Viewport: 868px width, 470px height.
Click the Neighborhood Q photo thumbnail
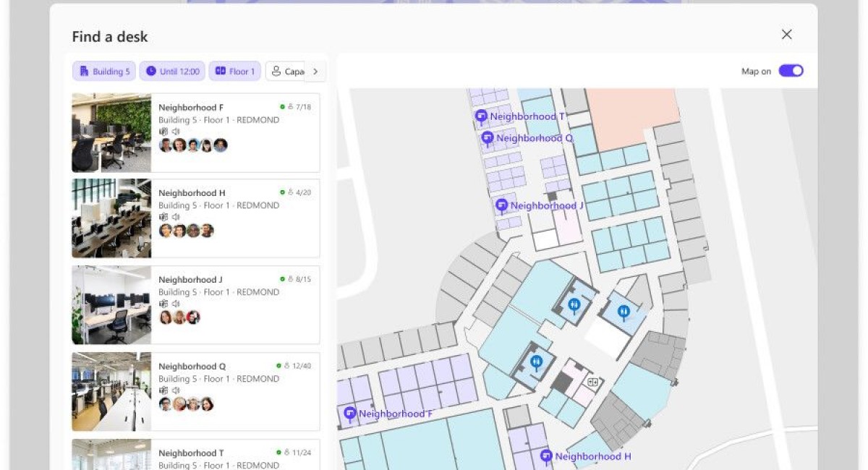coord(111,390)
